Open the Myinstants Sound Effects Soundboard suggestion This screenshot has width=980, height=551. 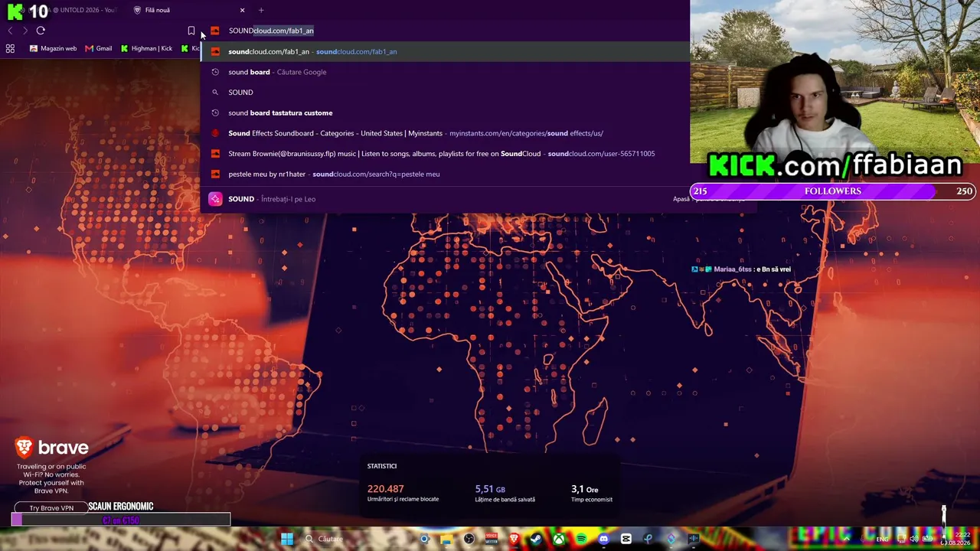click(x=445, y=133)
